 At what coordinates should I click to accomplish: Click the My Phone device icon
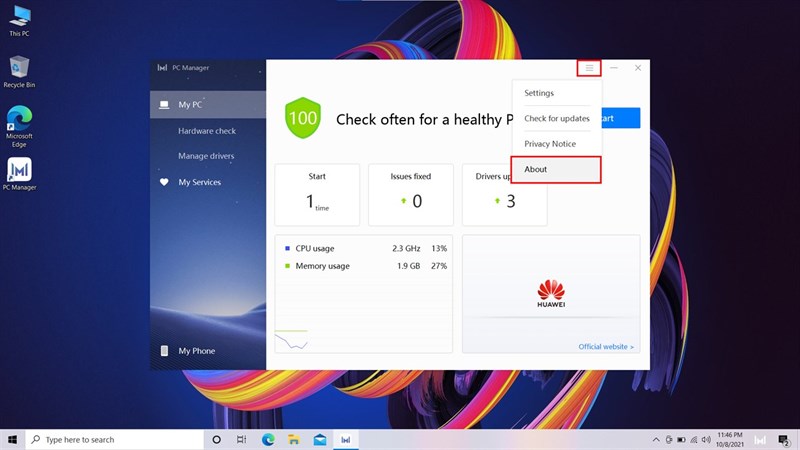[164, 351]
